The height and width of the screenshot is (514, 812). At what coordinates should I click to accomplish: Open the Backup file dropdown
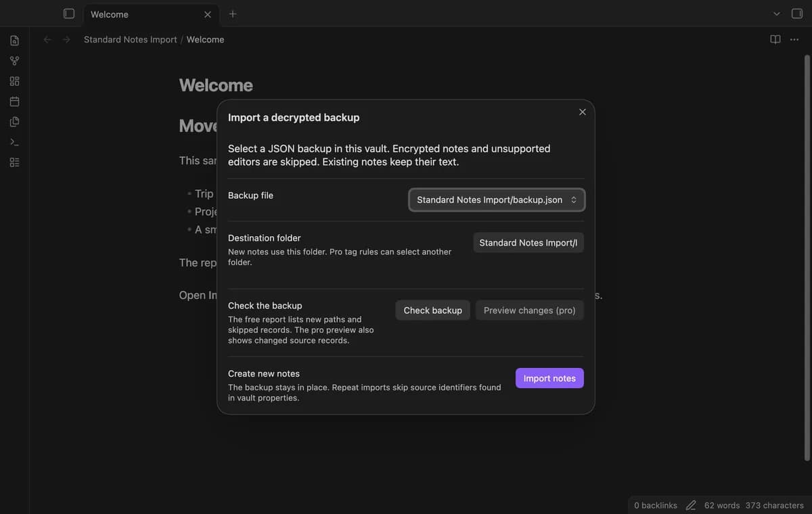497,200
